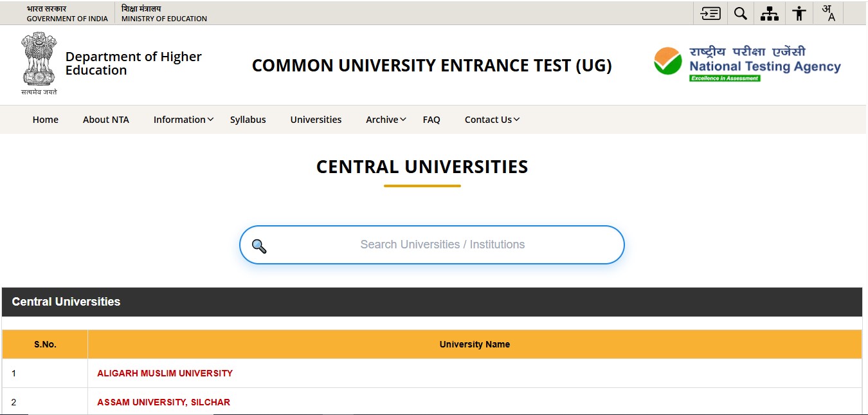This screenshot has height=415, width=868.
Task: Open the Syllabus menu item
Action: pos(248,120)
